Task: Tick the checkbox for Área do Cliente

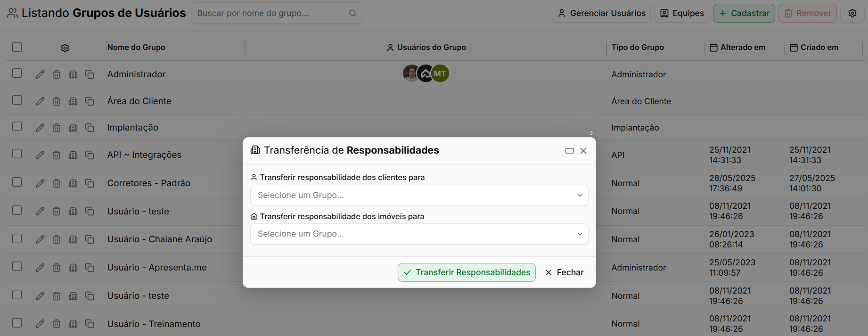Action: 17,100
